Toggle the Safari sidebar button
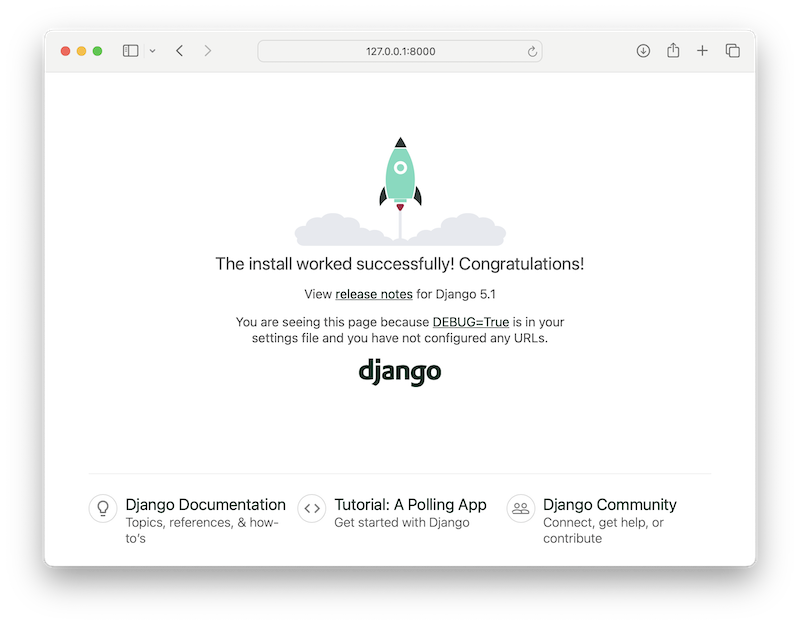This screenshot has width=800, height=625. pyautogui.click(x=130, y=51)
